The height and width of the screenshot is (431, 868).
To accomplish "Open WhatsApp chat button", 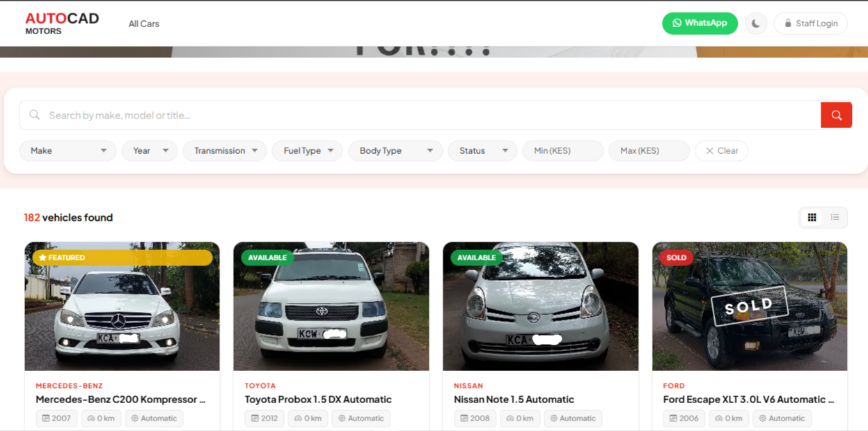I will pos(700,23).
